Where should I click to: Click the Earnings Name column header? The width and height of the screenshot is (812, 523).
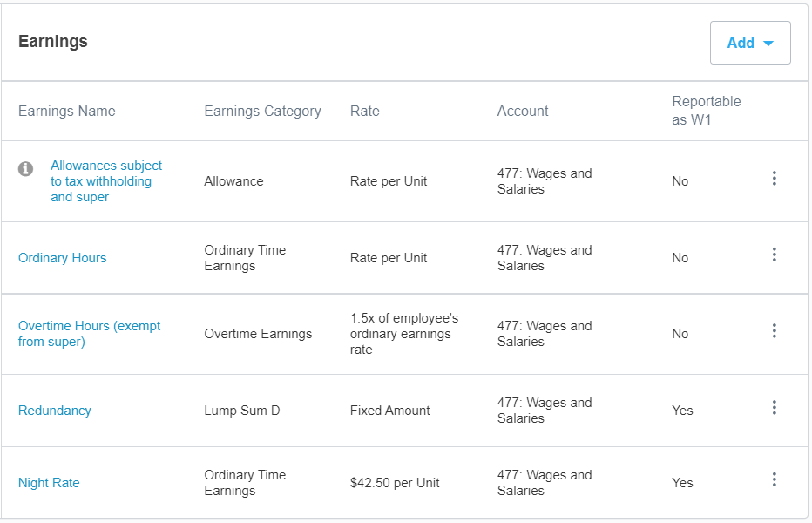(67, 111)
